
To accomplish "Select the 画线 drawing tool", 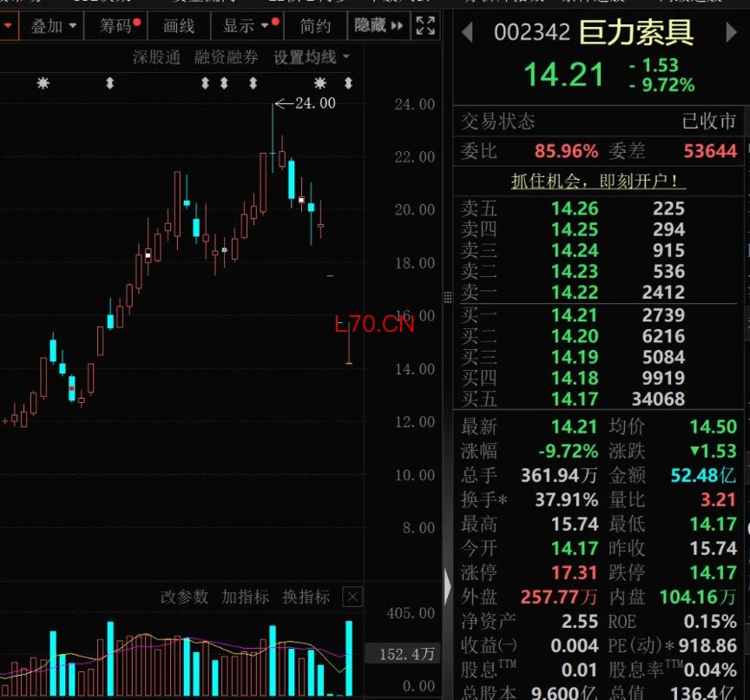I will (179, 26).
